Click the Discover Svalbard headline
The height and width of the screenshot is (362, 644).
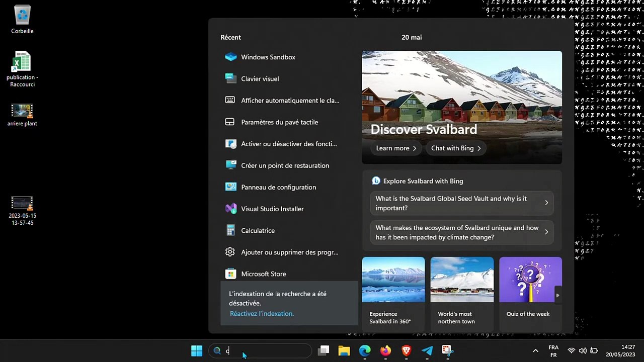pyautogui.click(x=424, y=130)
